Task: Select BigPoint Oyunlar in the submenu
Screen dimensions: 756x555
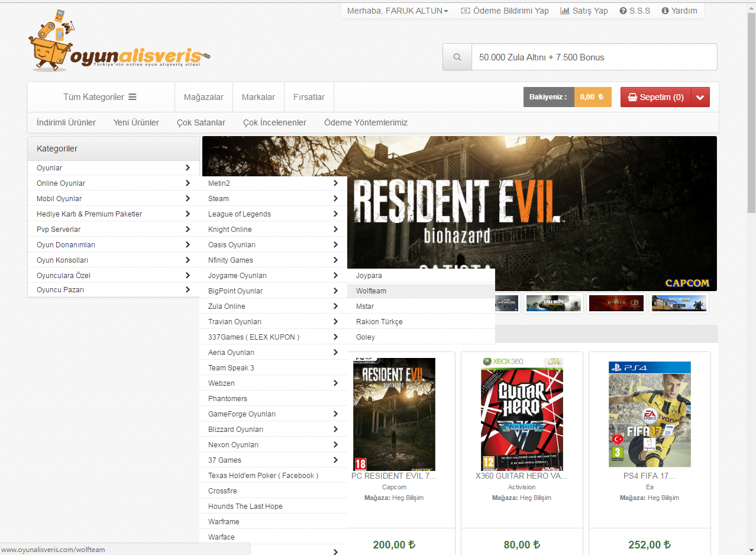Action: [273, 291]
